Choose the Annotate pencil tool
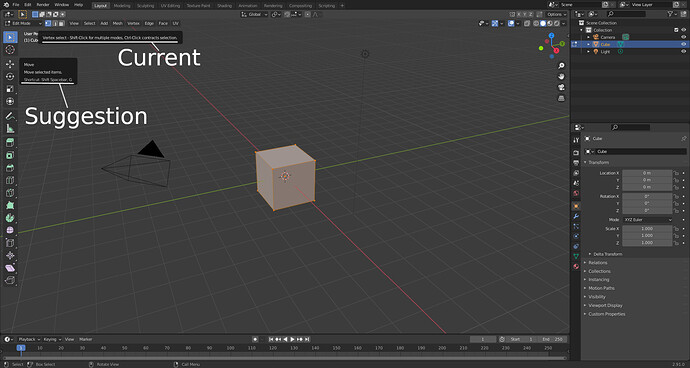 point(10,116)
